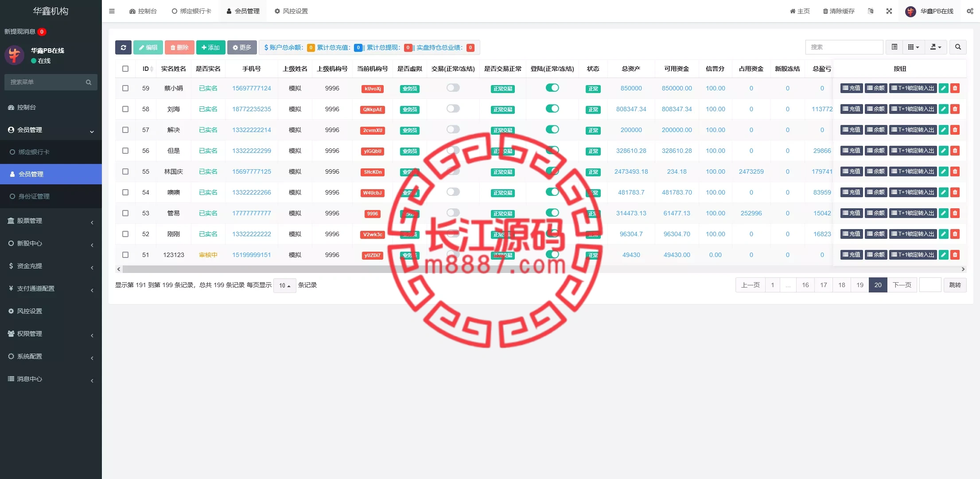Click the 充值 button for row 59

pyautogui.click(x=852, y=88)
